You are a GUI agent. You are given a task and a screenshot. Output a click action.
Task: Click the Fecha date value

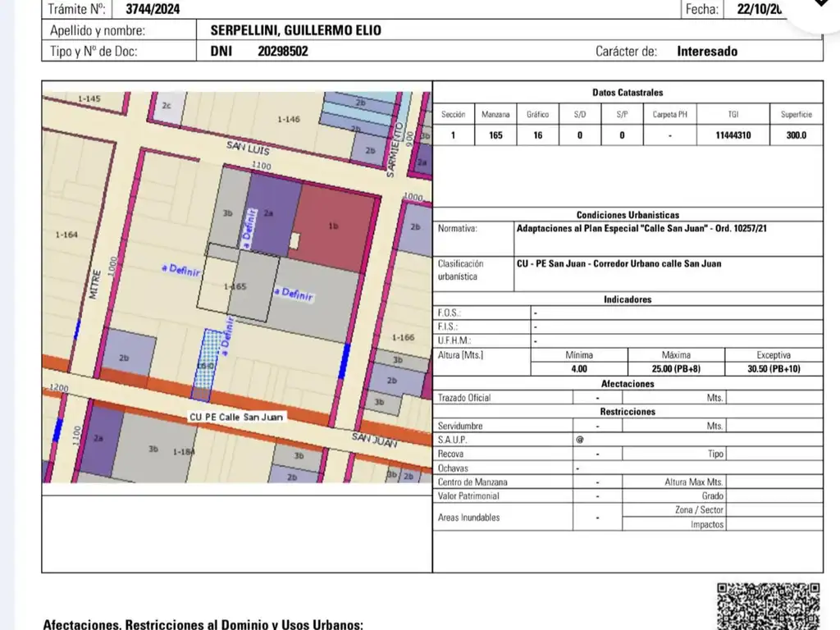[x=760, y=10]
